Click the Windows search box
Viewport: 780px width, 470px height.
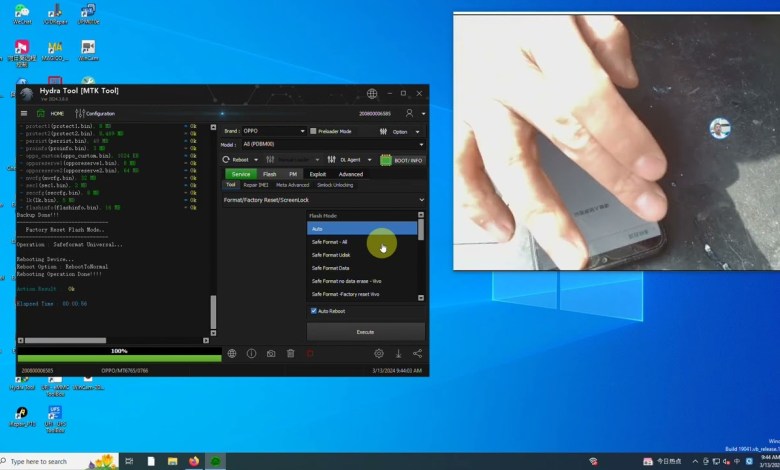coord(59,462)
